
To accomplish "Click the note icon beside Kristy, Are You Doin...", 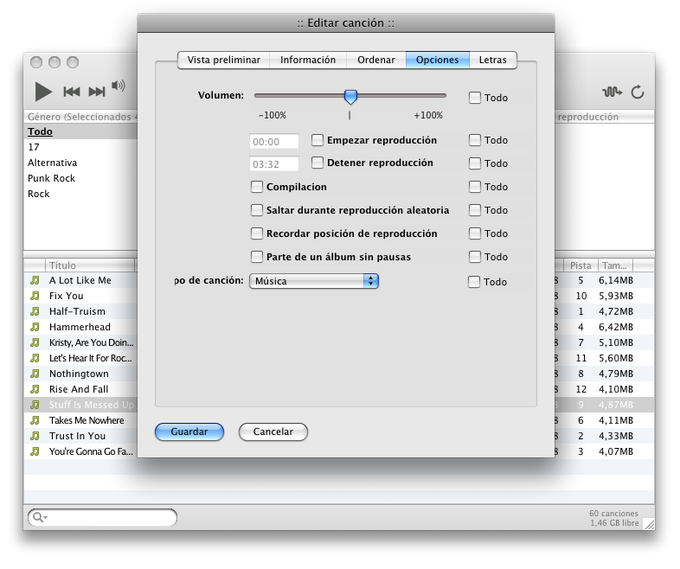I will [35, 343].
